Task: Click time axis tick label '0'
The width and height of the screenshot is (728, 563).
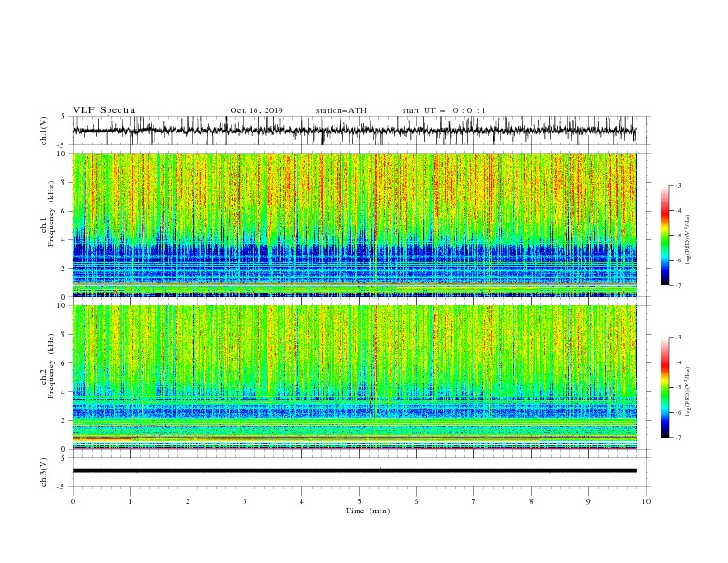Action: click(73, 501)
